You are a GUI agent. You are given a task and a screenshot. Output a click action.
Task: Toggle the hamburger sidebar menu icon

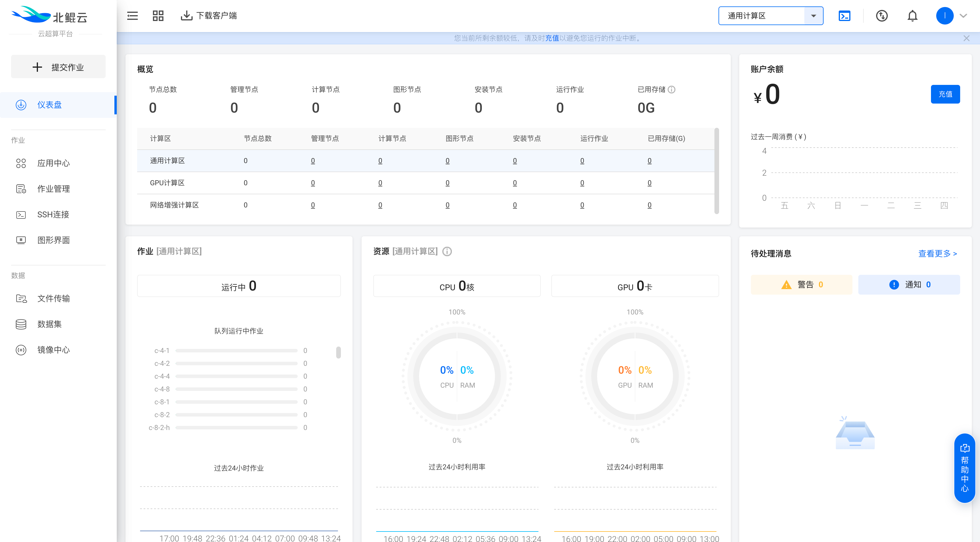pos(132,15)
